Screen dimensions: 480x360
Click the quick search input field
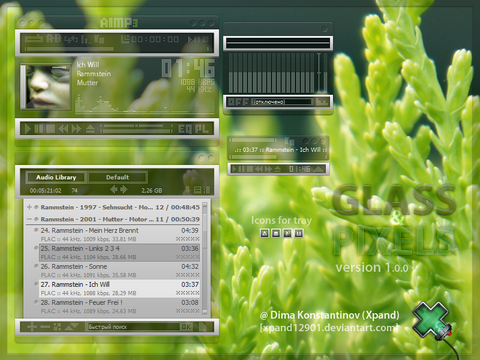(x=133, y=327)
